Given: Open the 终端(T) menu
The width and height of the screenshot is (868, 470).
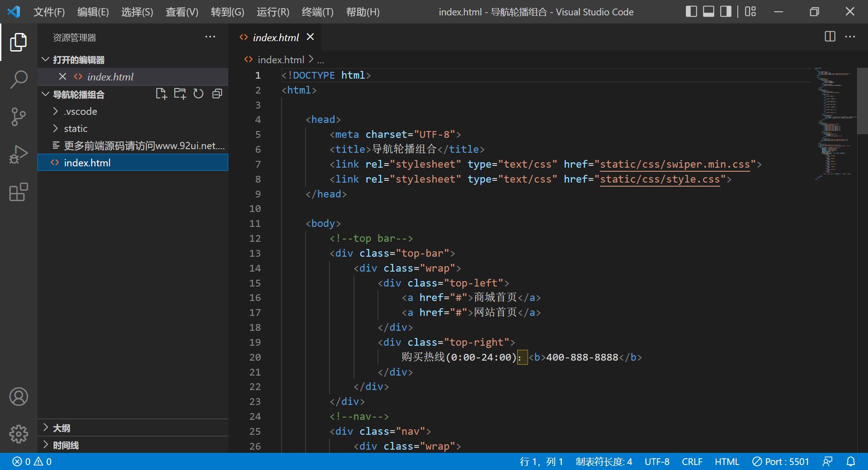Looking at the screenshot, I should coord(317,12).
